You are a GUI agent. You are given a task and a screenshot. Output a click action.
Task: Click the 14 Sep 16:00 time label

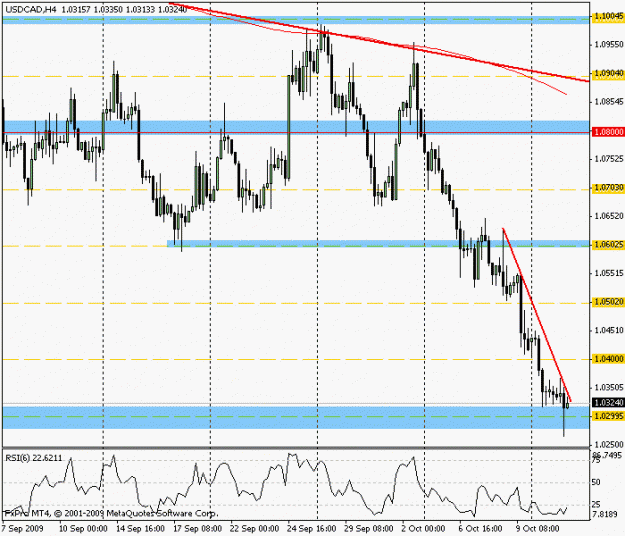(140, 529)
